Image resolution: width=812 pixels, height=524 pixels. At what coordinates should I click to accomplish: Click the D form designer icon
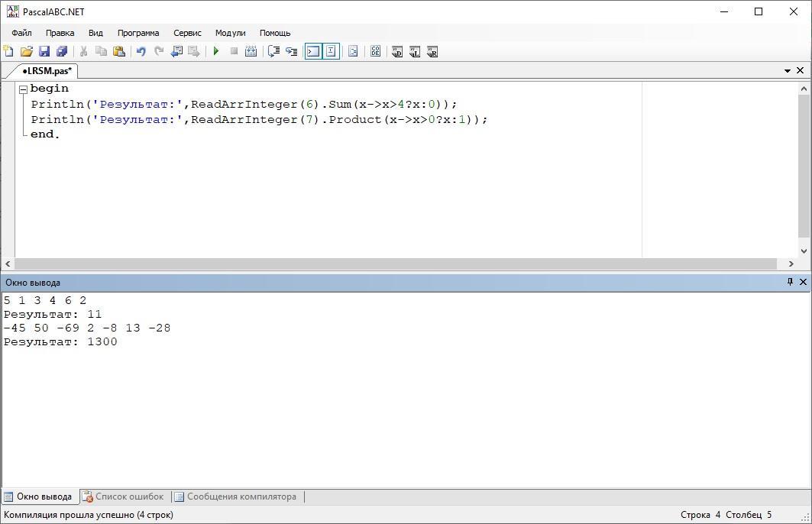[x=397, y=51]
